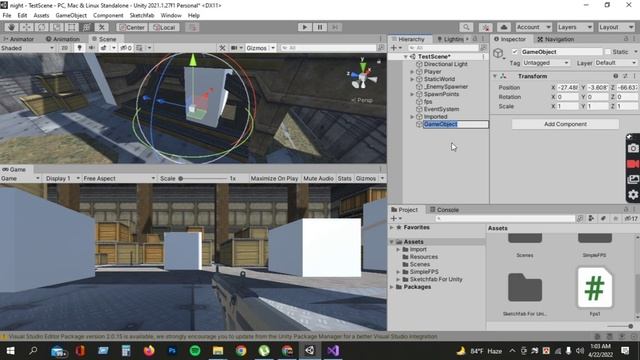Open the Sketchfab For Unity folder thumbnail
This screenshot has width=640, height=360.
pyautogui.click(x=525, y=287)
